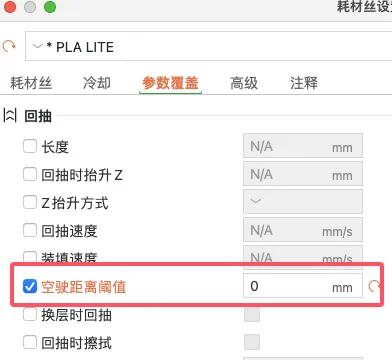The image size is (392, 360).
Task: Reset the 空驶距离阈值 value with its orange arrow
Action: coord(374,286)
